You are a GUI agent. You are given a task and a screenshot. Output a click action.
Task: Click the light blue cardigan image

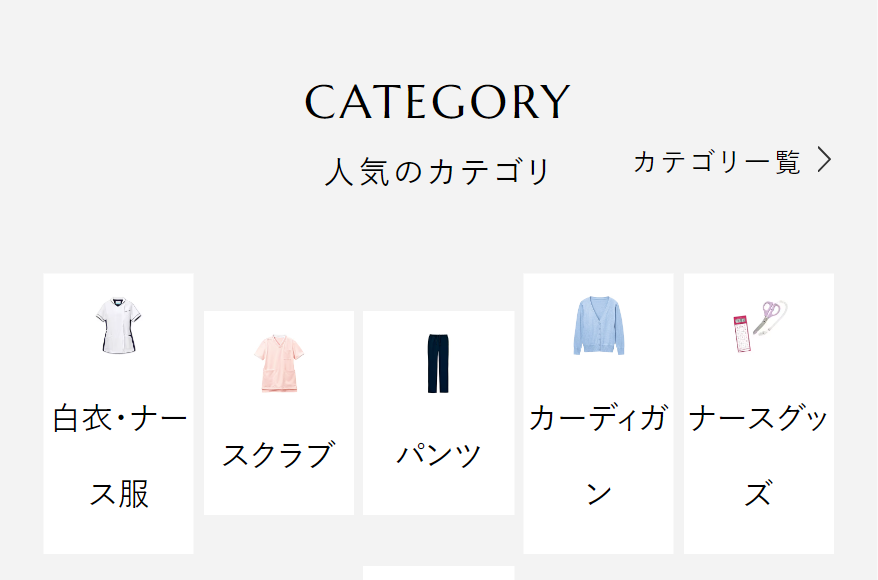click(x=598, y=325)
